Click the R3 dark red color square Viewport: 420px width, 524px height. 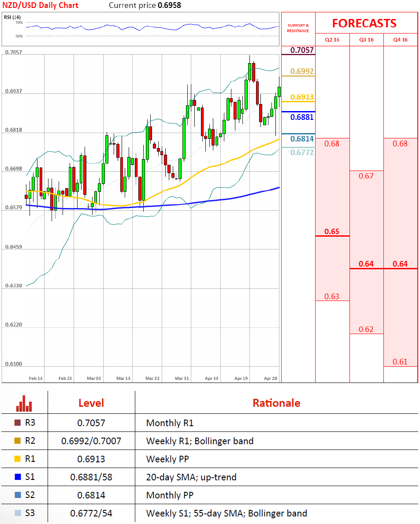point(18,423)
